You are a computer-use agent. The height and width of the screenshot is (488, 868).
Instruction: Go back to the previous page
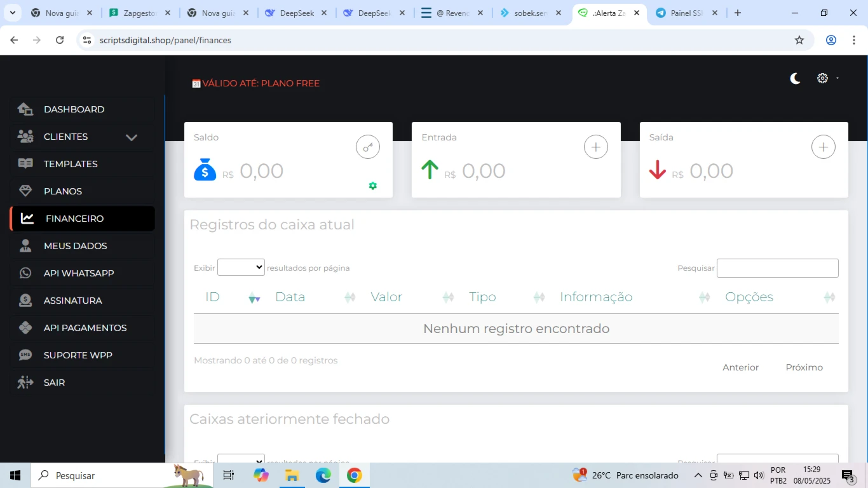tap(14, 40)
